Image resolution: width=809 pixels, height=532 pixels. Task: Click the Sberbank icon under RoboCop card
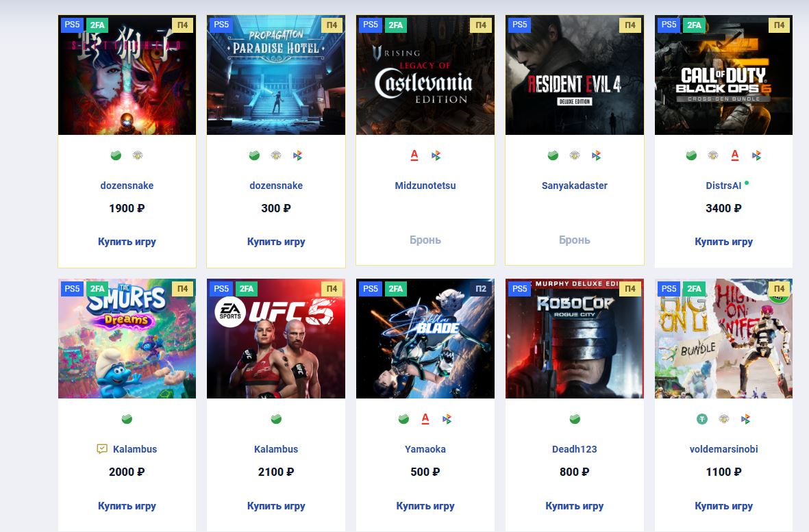(575, 419)
